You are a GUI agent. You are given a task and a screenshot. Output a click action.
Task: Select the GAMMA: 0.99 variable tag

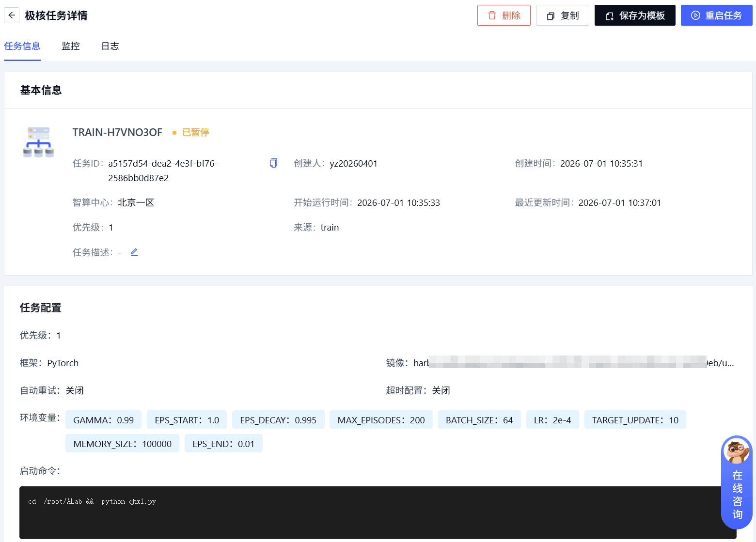coord(103,420)
